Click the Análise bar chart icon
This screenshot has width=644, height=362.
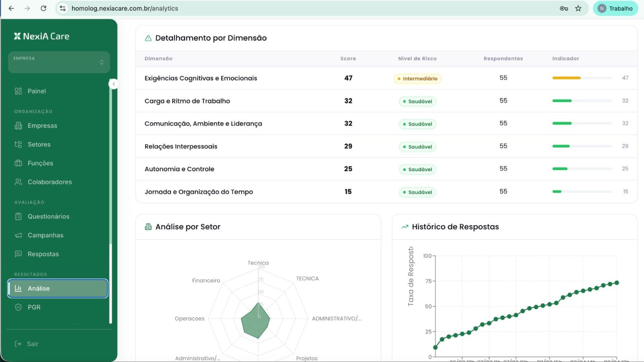coord(18,288)
